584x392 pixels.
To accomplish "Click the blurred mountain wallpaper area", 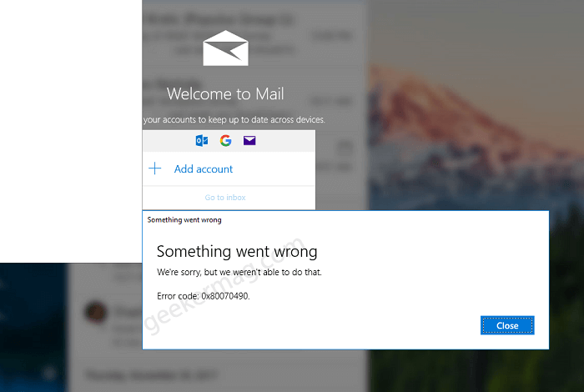I will (473, 112).
